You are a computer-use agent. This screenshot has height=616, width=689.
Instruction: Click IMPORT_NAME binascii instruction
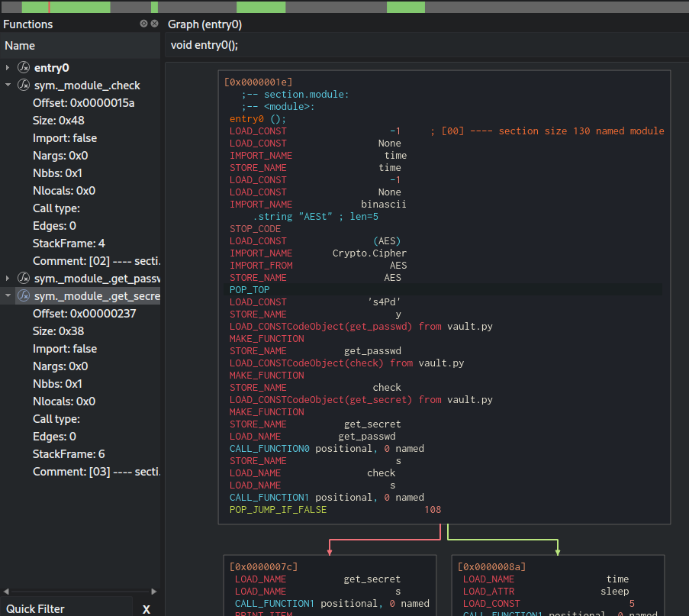317,205
